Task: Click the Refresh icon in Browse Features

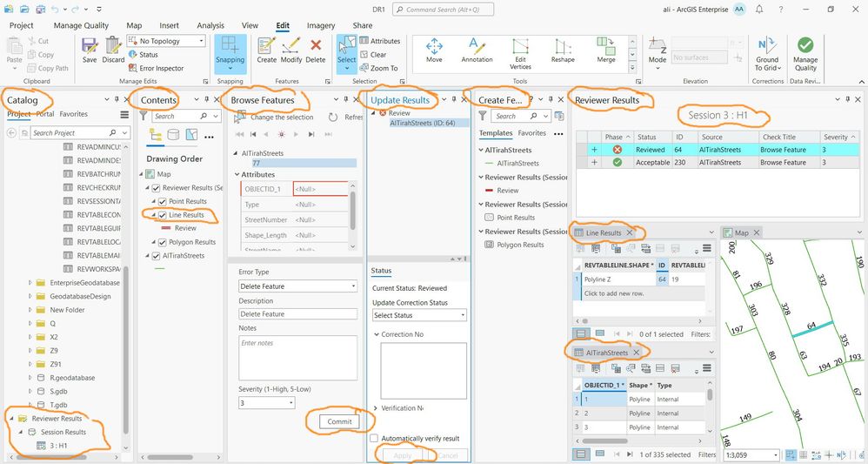Action: tap(333, 118)
